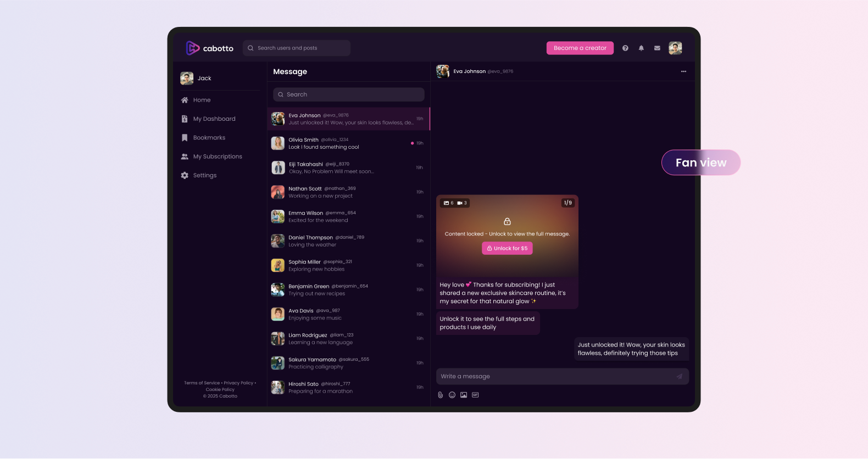This screenshot has height=459, width=868.
Task: Click Unlock for $5 button
Action: (x=507, y=249)
